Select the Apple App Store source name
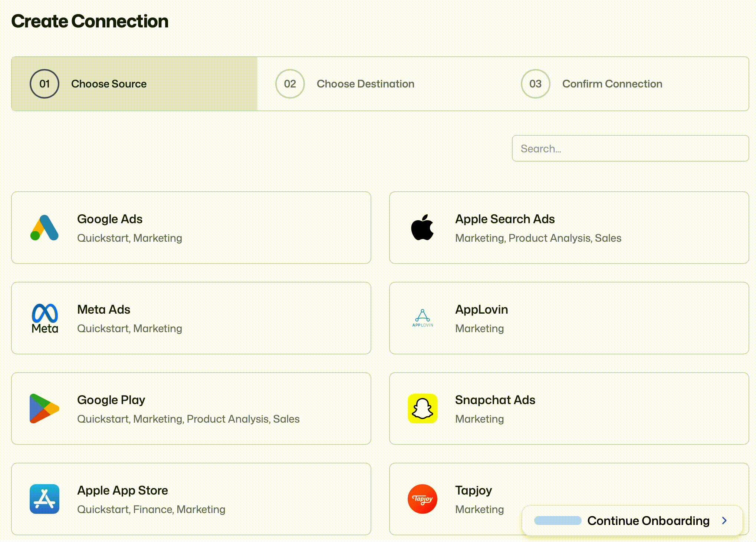Screen dimensions: 756x542 point(123,490)
